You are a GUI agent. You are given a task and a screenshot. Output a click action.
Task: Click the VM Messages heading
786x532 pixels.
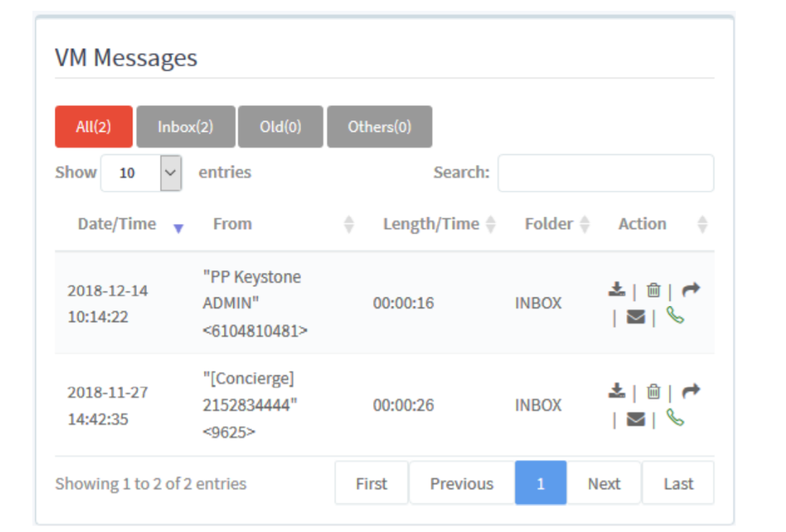click(127, 58)
